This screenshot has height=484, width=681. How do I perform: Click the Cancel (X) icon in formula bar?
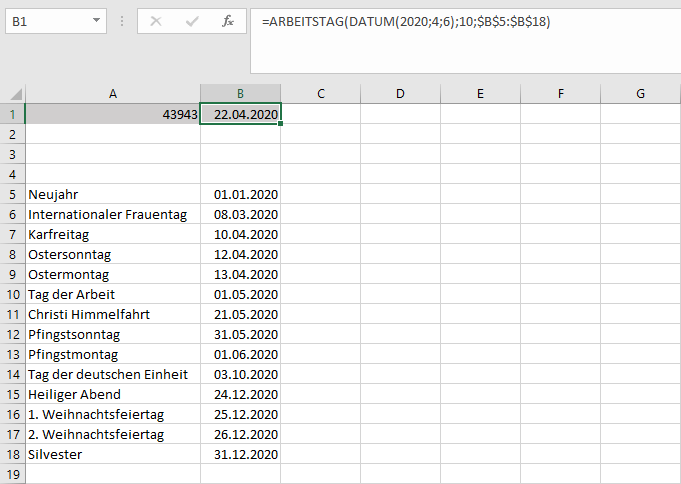(156, 21)
